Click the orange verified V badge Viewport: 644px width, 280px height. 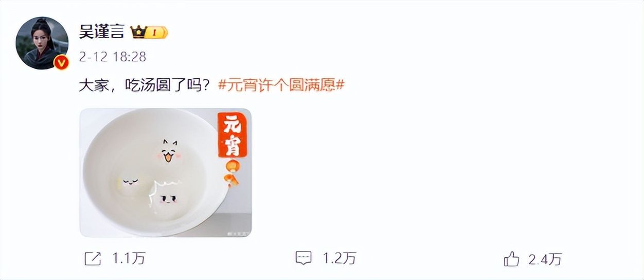click(61, 63)
